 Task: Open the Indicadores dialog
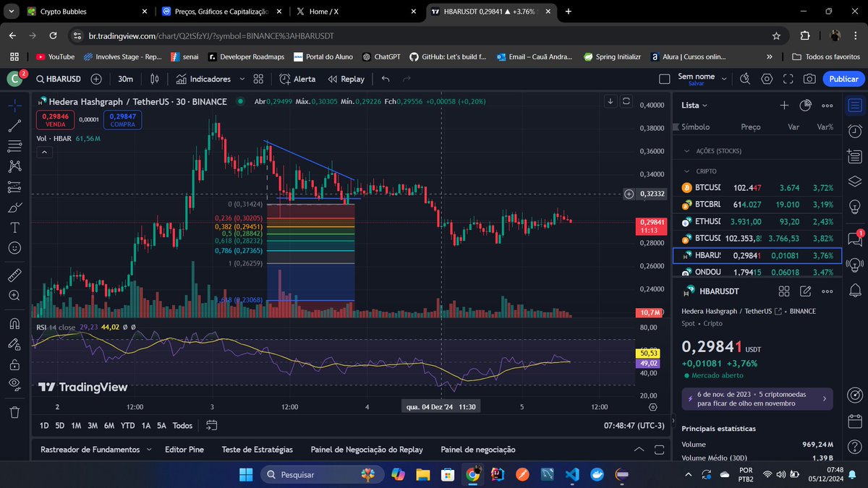click(203, 79)
